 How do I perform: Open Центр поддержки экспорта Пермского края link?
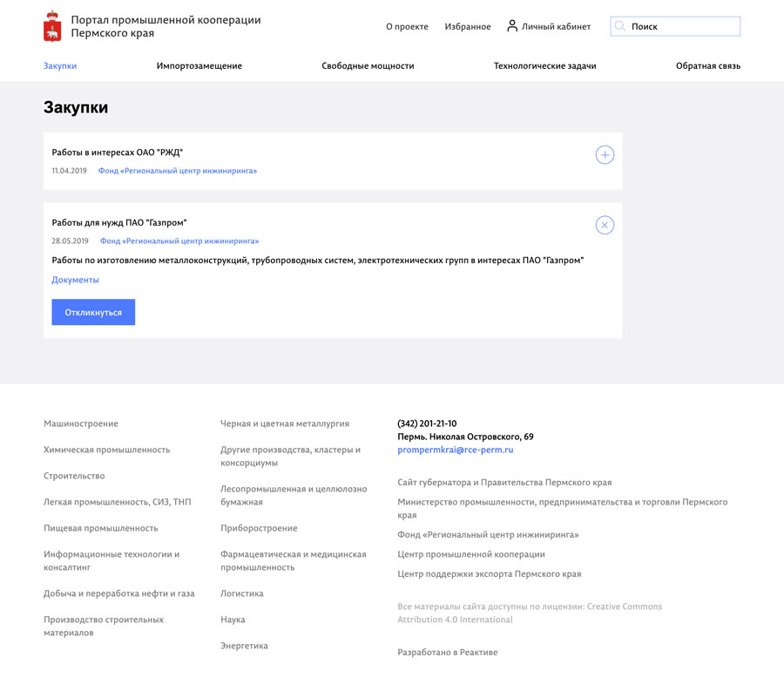coord(489,574)
